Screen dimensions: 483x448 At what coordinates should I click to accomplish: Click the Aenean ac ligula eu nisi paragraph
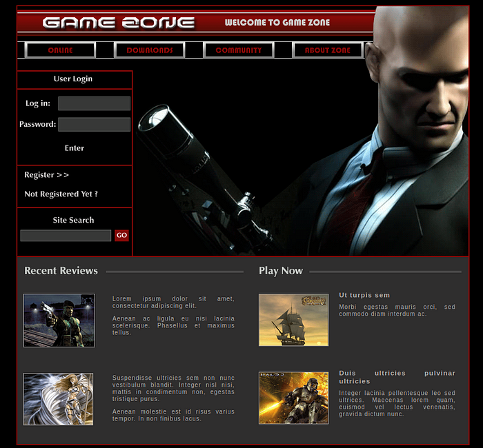(x=173, y=325)
